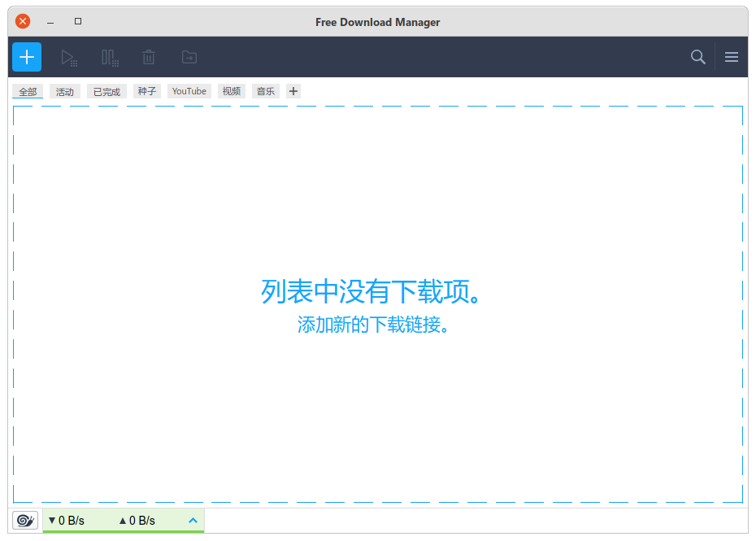Click the start all downloads play icon

click(x=69, y=58)
